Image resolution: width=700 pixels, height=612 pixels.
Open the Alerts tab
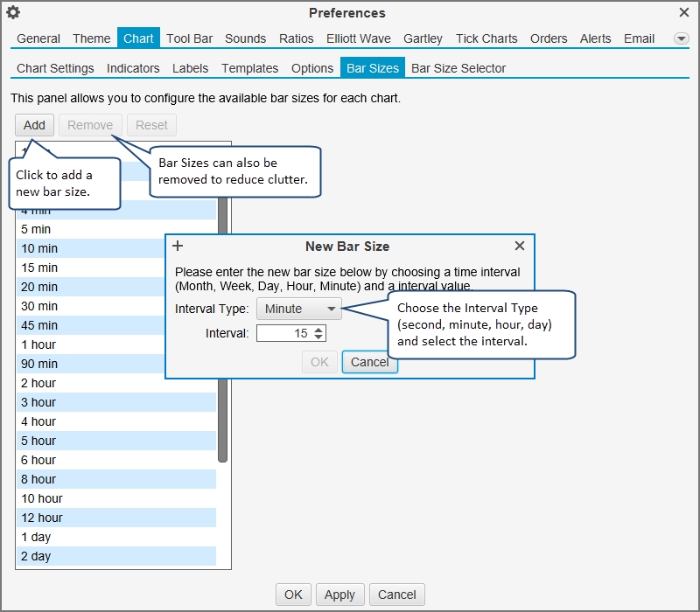pyautogui.click(x=596, y=38)
